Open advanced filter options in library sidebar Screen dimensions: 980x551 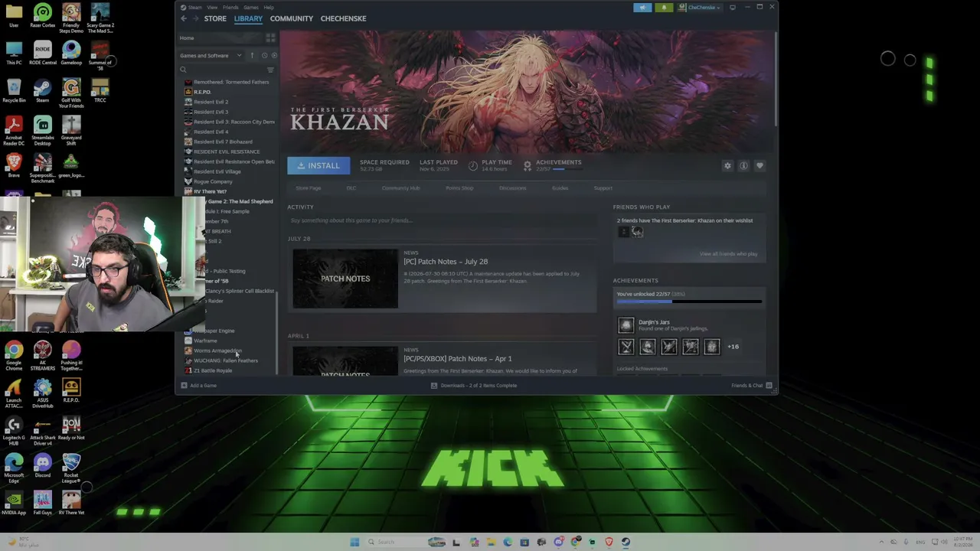(x=270, y=70)
